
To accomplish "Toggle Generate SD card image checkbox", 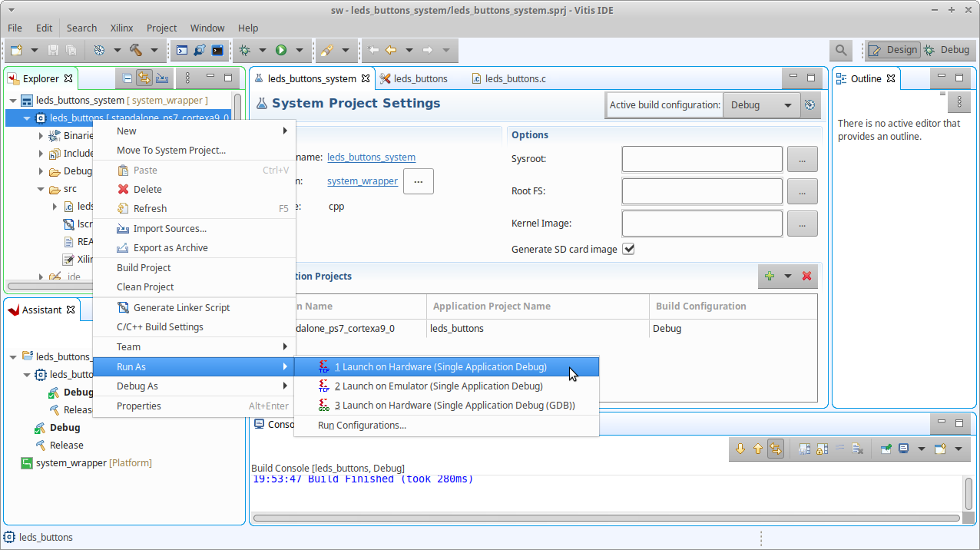I will 628,249.
